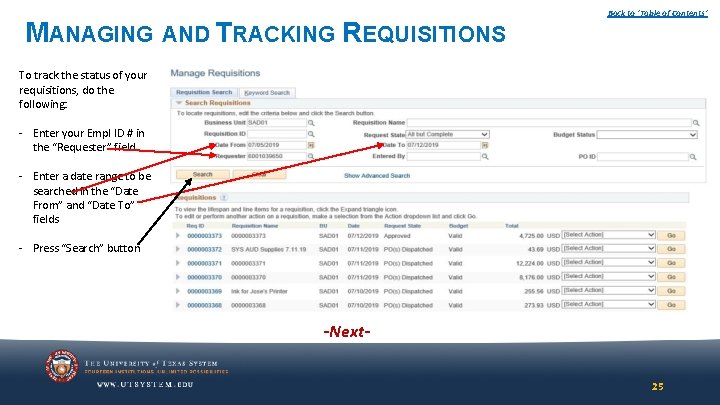The width and height of the screenshot is (720, 405).
Task: Open requisition link 0000003372
Action: coord(204,250)
